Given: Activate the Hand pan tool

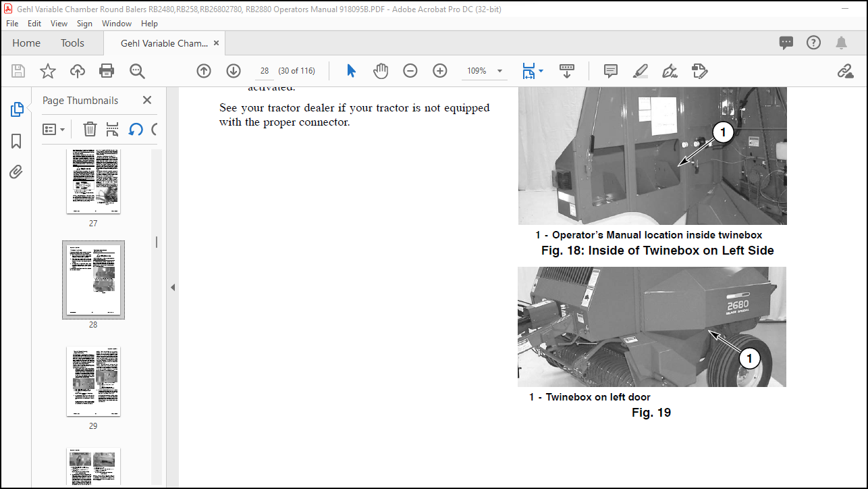Looking at the screenshot, I should click(381, 71).
